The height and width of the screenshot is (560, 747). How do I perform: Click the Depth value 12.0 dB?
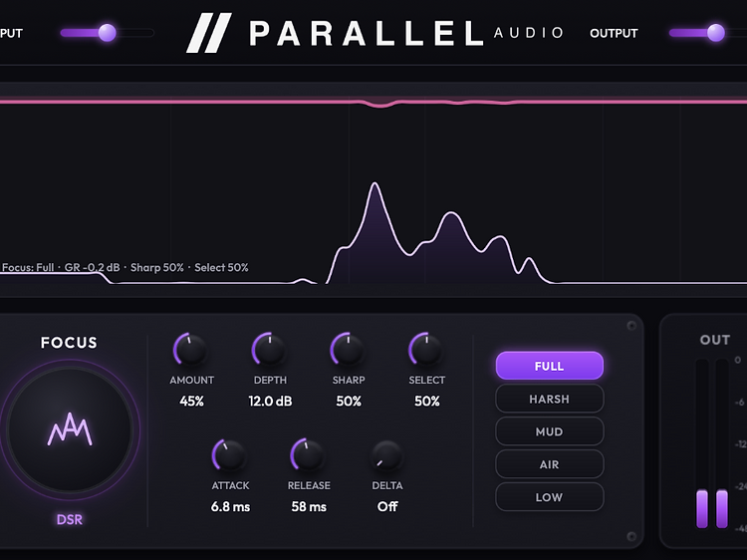(x=270, y=402)
